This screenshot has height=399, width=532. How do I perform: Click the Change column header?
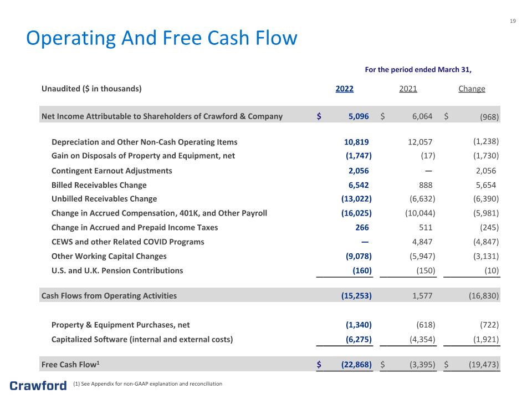click(x=472, y=89)
